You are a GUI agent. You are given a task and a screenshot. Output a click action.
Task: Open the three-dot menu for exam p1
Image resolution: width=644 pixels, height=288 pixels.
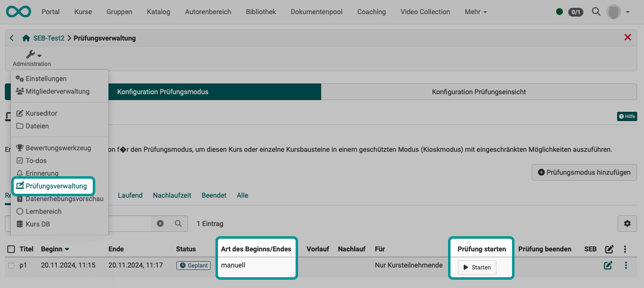coord(625,265)
